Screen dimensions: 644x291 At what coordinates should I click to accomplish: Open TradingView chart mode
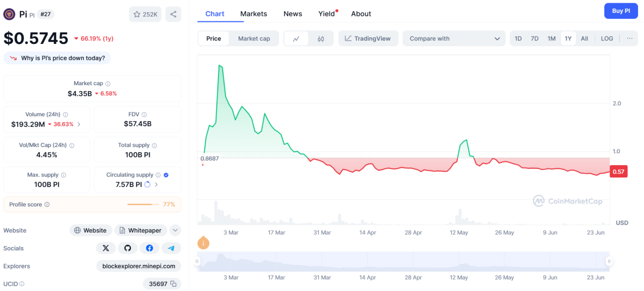pyautogui.click(x=368, y=39)
